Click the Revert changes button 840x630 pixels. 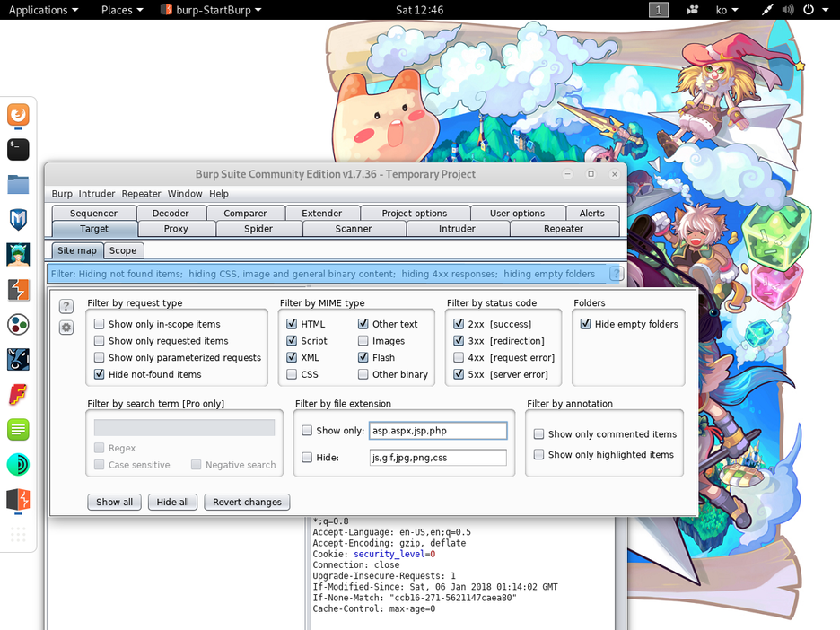247,502
